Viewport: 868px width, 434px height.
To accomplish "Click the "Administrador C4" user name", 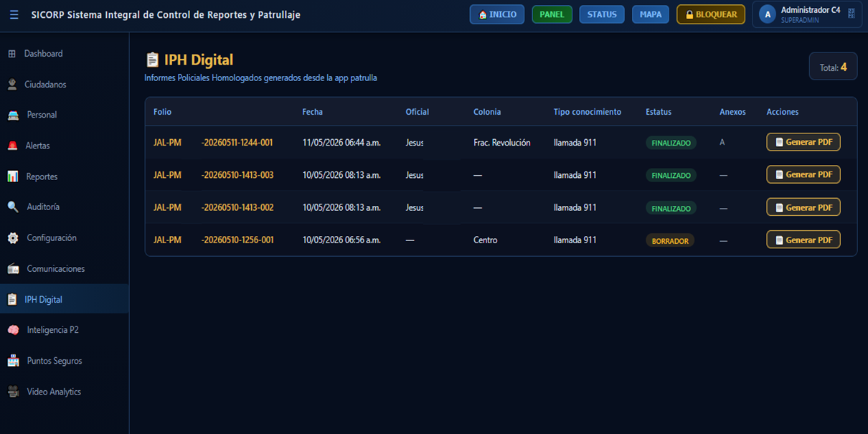I will (811, 10).
